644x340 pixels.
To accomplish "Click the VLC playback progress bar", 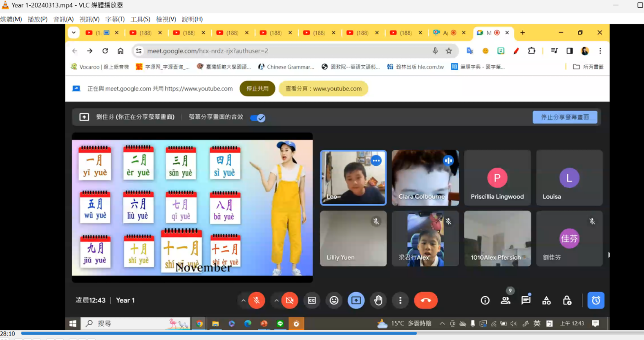I will [332, 333].
